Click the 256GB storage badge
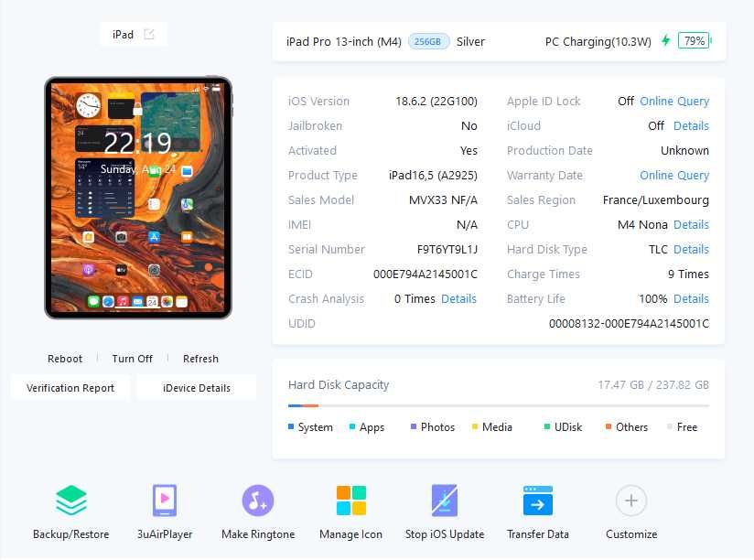 pyautogui.click(x=428, y=41)
